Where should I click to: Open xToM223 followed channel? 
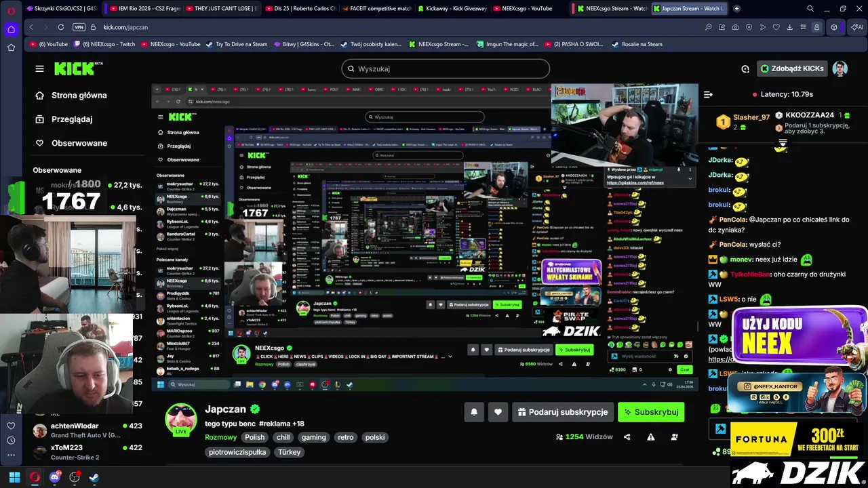[x=87, y=452]
